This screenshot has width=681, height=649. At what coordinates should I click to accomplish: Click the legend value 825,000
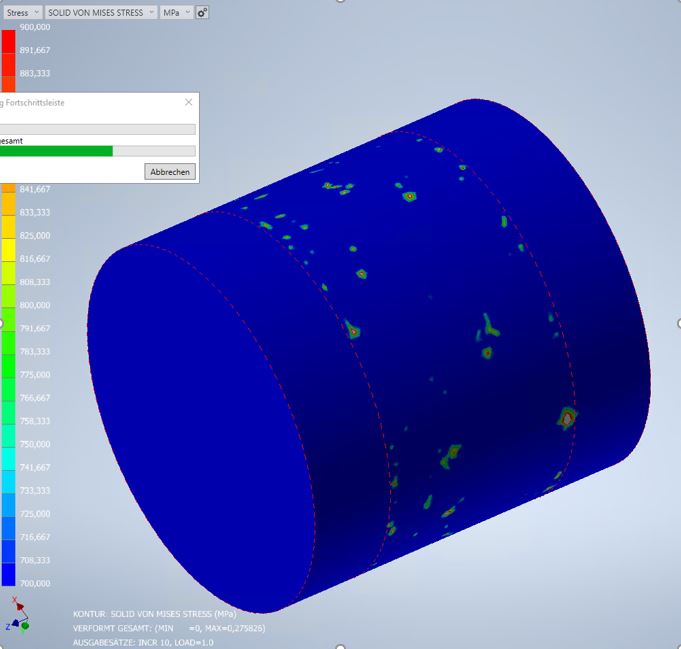35,235
